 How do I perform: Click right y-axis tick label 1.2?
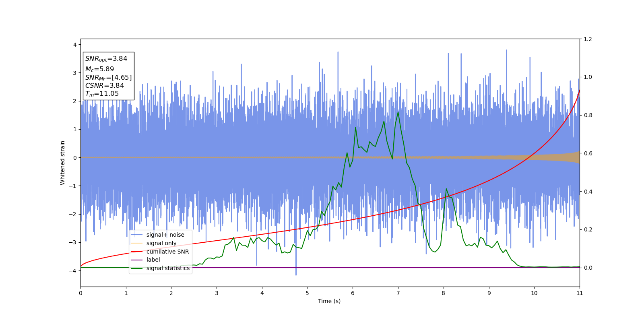tap(588, 39)
